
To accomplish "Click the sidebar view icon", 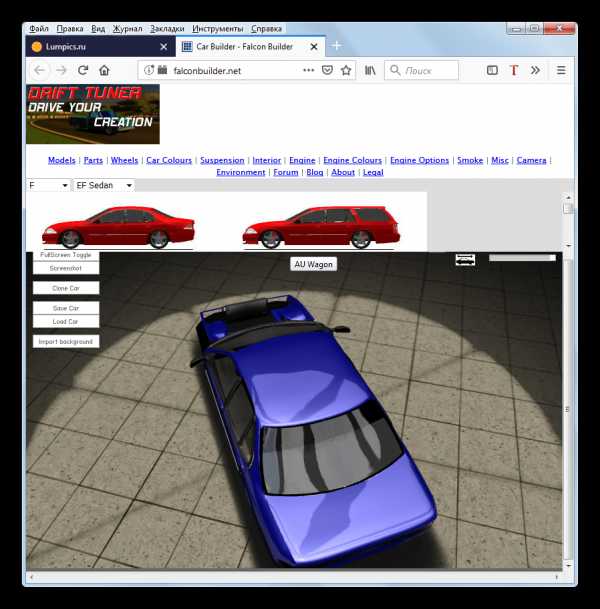I will tap(492, 70).
